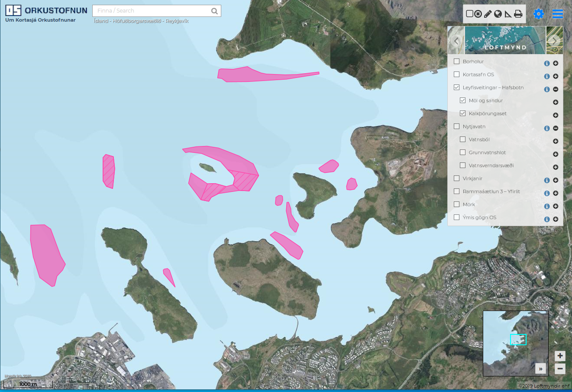Expand the Borholur layer group
The height and width of the screenshot is (392, 572).
point(556,63)
